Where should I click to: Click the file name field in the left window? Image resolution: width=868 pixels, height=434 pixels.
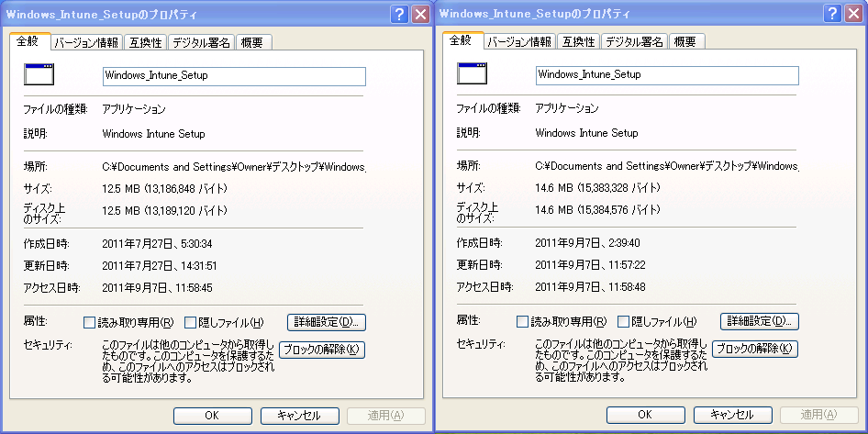point(234,76)
